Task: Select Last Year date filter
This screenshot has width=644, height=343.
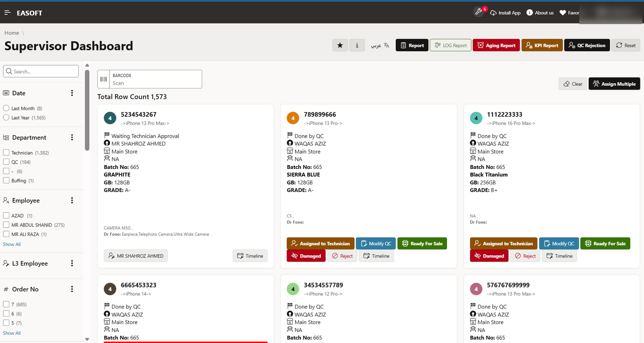Action: pos(6,117)
